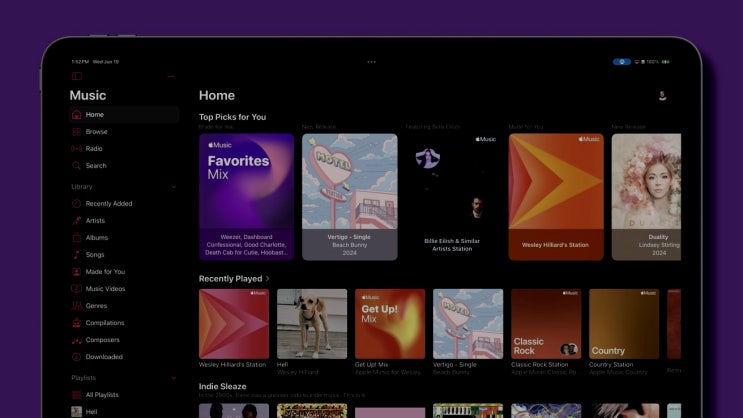Click the Search magnifier icon

click(x=76, y=165)
